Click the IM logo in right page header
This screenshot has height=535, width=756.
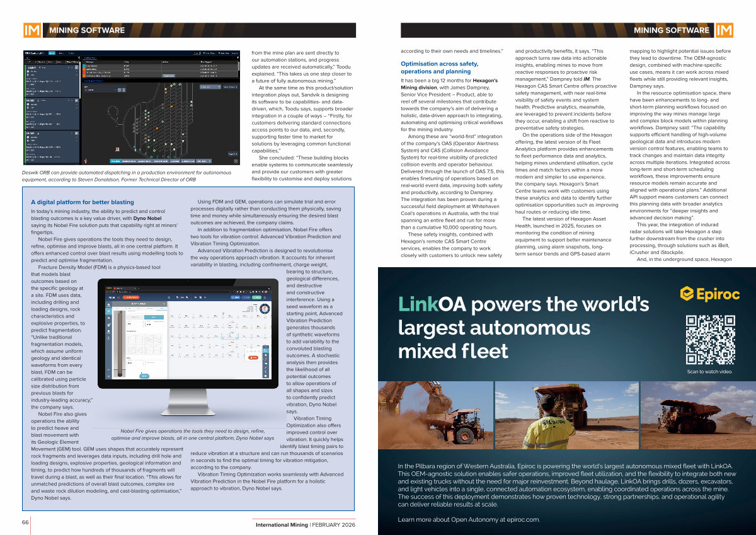724,30
